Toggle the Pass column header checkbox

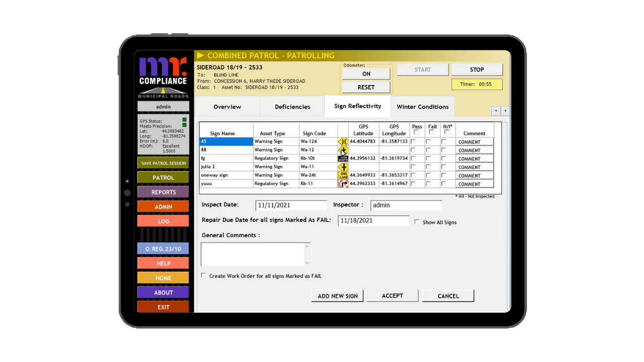[x=416, y=133]
